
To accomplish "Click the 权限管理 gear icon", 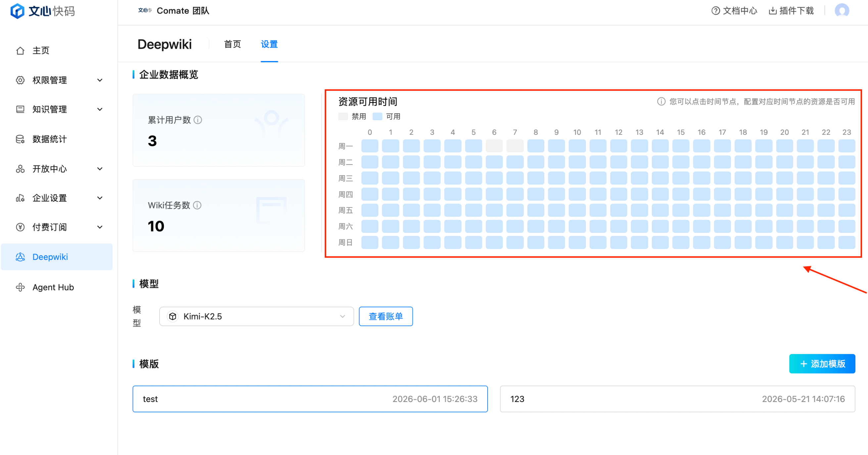I will coord(20,80).
